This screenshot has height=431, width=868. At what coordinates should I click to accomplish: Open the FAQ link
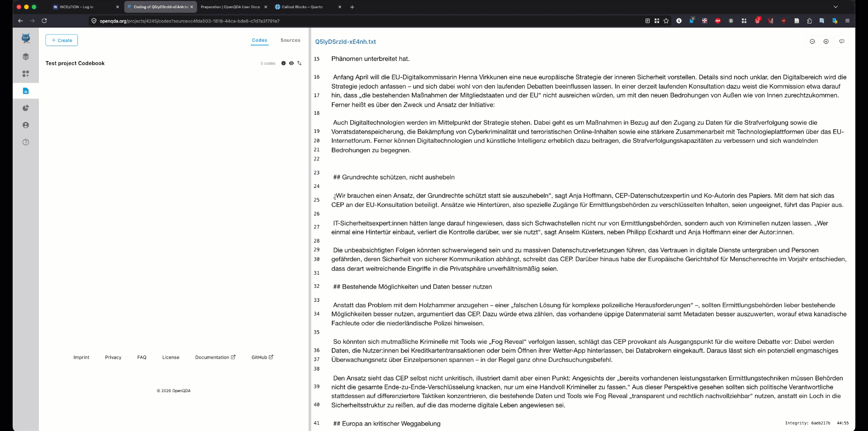click(142, 357)
